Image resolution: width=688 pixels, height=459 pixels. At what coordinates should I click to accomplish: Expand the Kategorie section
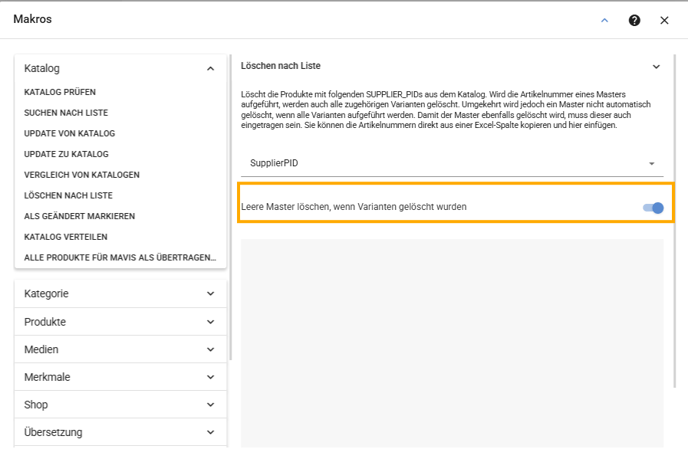coord(120,294)
